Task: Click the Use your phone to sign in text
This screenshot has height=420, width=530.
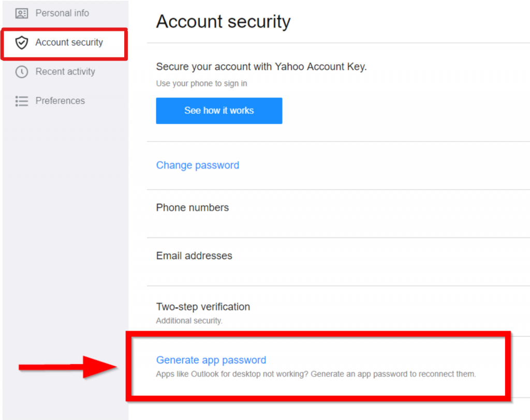Action: pos(201,83)
